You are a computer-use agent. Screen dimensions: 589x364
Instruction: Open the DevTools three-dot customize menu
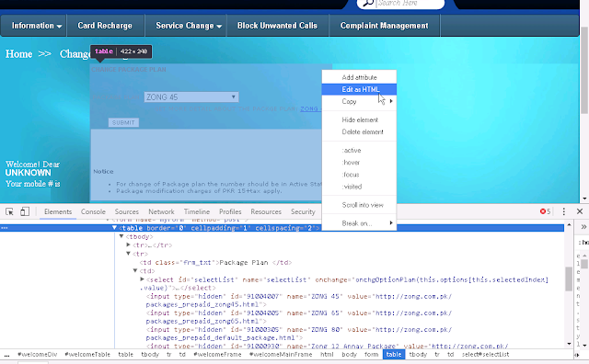pos(563,211)
